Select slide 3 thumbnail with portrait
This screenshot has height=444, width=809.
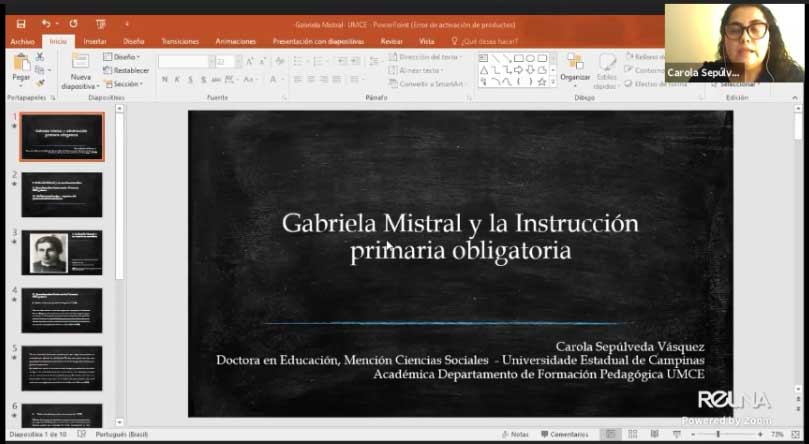pos(62,252)
